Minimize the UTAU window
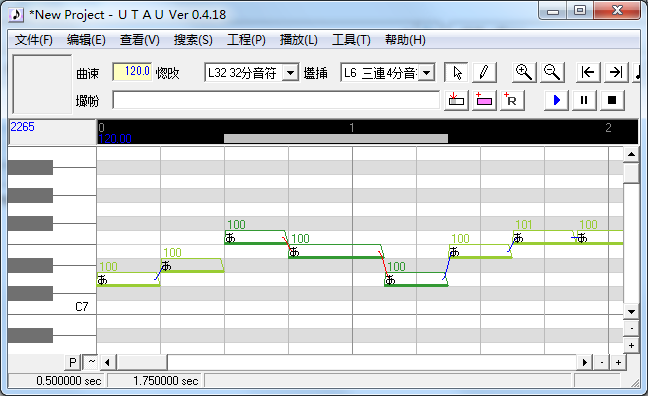 point(553,11)
